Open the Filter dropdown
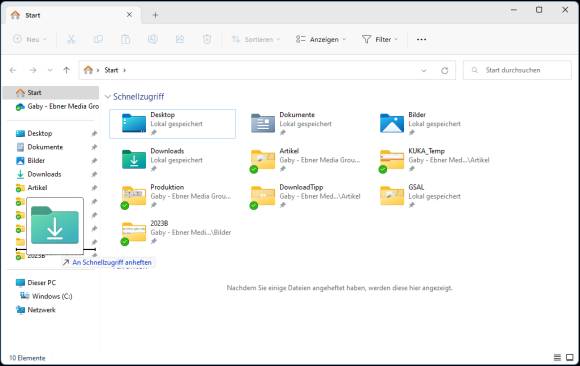Viewport: 580px width, 366px height. tap(380, 39)
